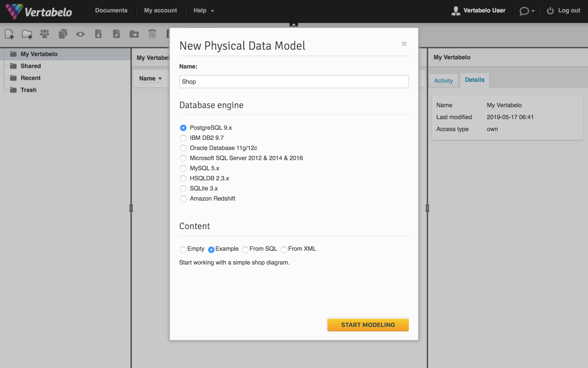Click the START MODELING button
This screenshot has width=588, height=368.
(368, 325)
